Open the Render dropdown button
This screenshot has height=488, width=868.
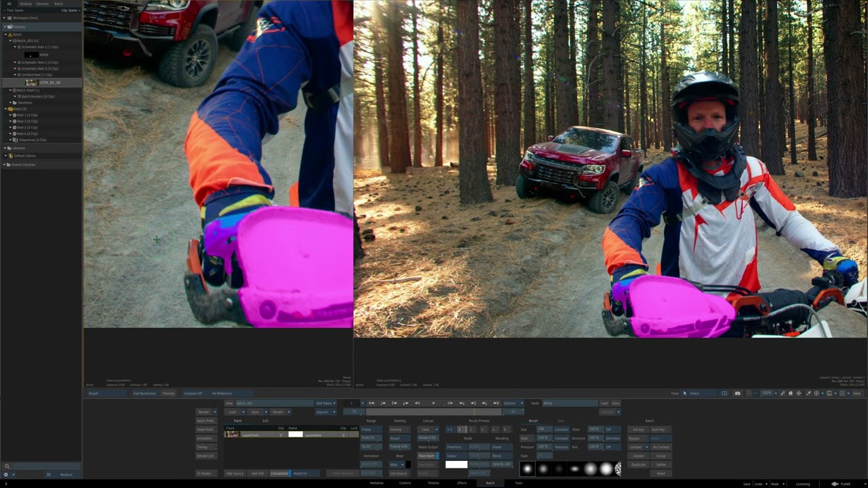point(206,412)
